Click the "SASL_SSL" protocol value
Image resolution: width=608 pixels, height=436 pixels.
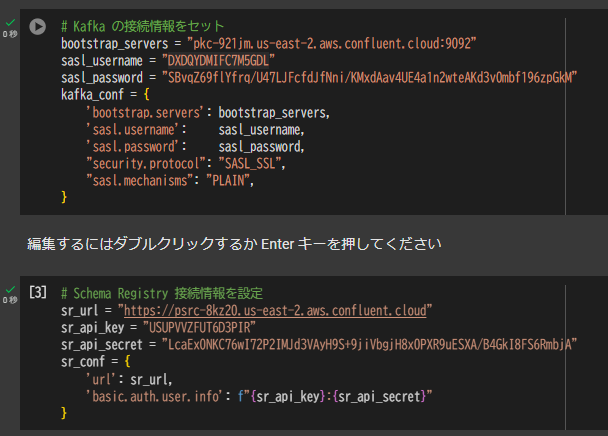(x=249, y=164)
